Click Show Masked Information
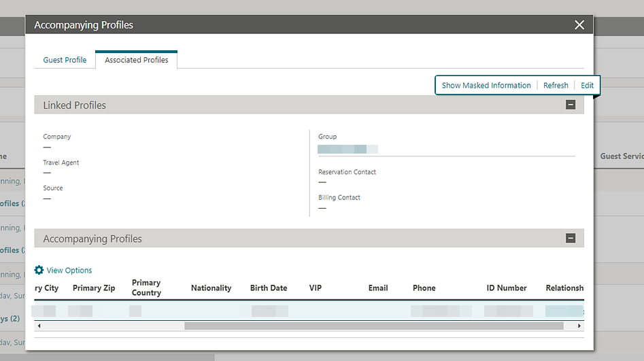 click(x=486, y=86)
